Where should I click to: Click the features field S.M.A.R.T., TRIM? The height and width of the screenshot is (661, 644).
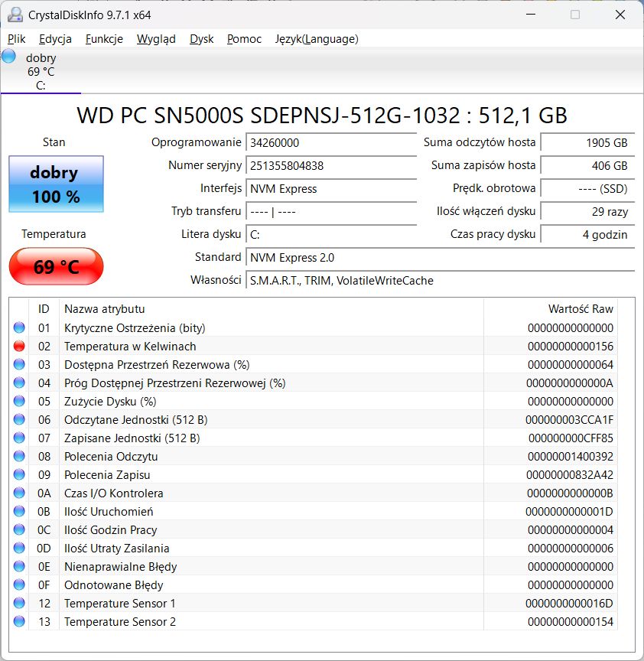click(441, 281)
